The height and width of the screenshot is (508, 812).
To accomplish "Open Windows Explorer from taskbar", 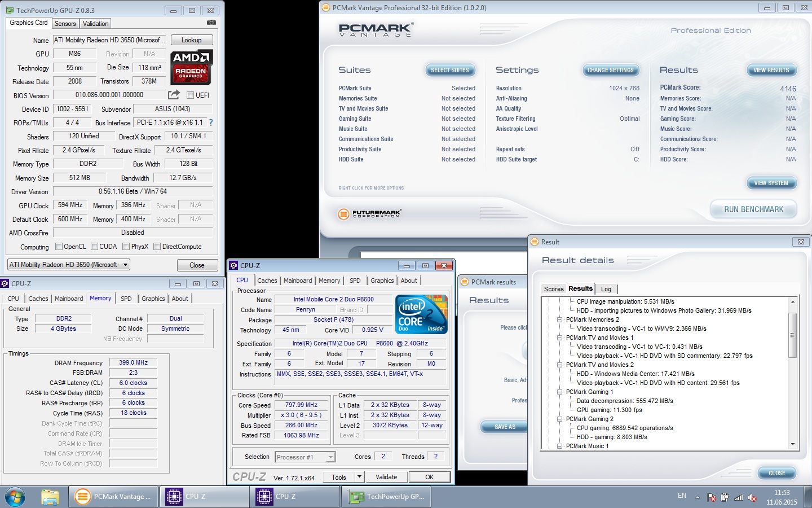I will tap(50, 497).
